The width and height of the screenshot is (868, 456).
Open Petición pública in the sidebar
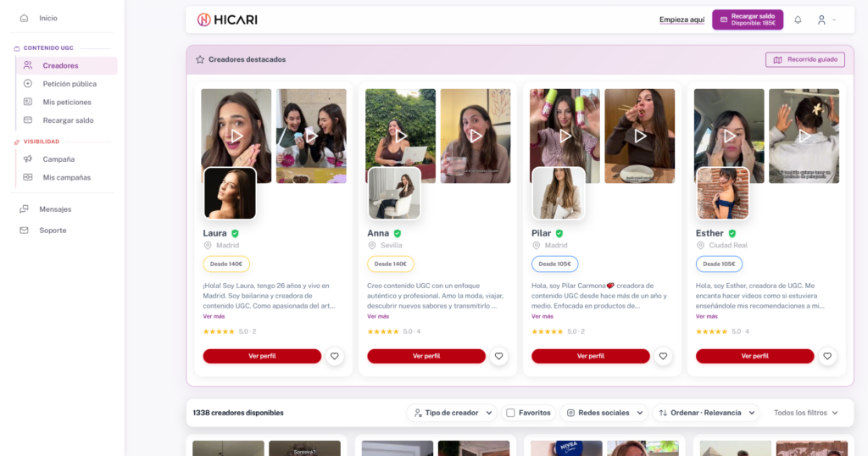pyautogui.click(x=70, y=84)
